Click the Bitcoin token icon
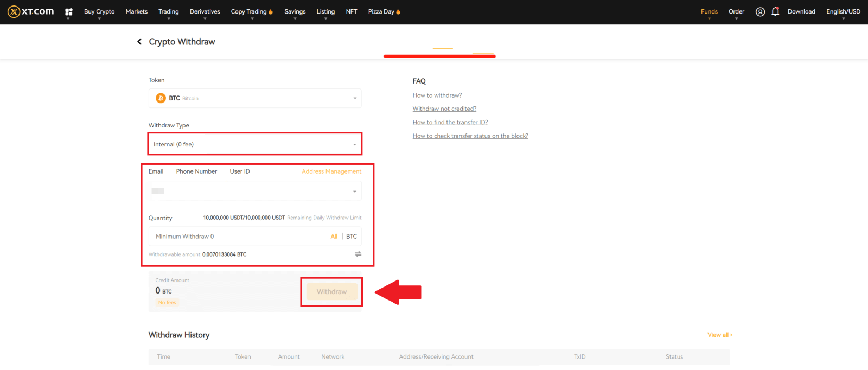The width and height of the screenshot is (868, 370). tap(161, 98)
